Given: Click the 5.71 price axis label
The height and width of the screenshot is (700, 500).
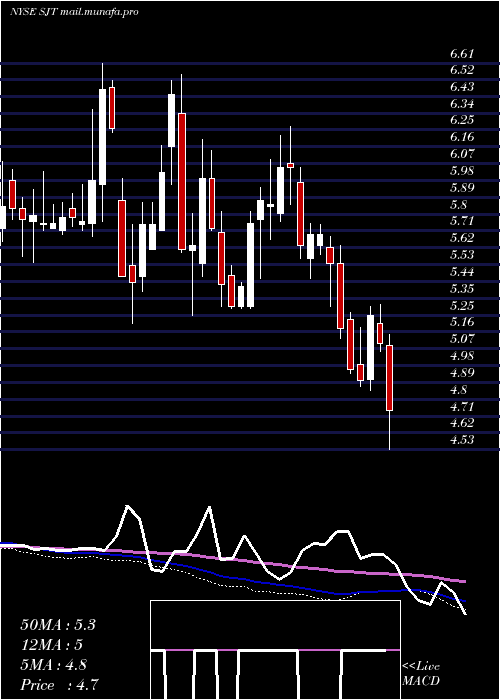Looking at the screenshot, I should 462,221.
